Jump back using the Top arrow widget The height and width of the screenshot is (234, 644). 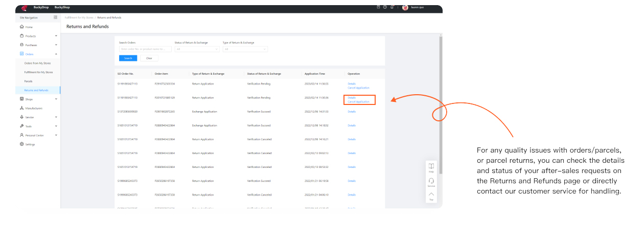click(x=431, y=195)
